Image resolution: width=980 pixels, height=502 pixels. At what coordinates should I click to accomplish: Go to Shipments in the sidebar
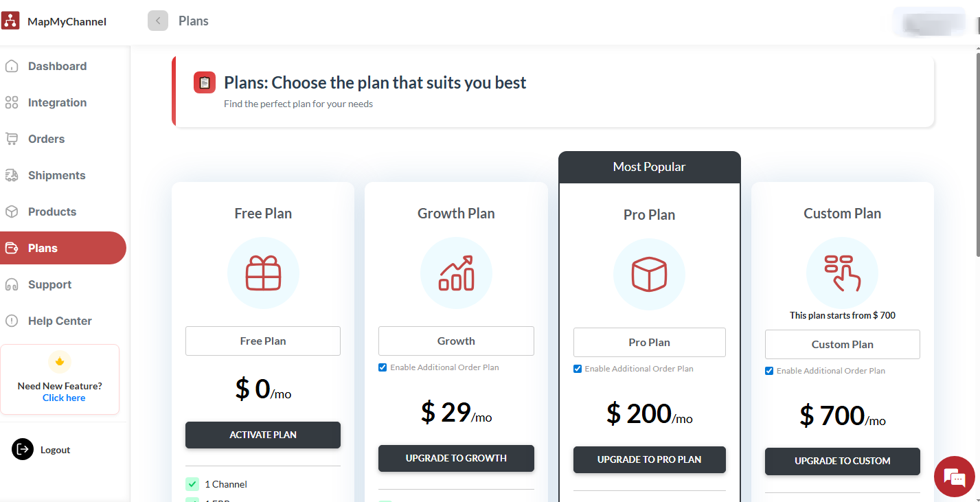(x=56, y=175)
